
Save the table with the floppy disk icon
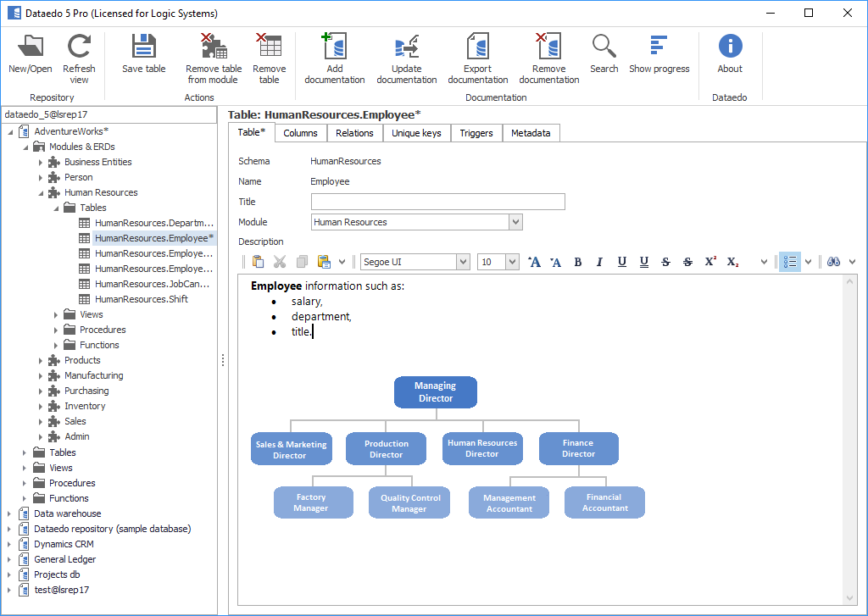(x=144, y=53)
